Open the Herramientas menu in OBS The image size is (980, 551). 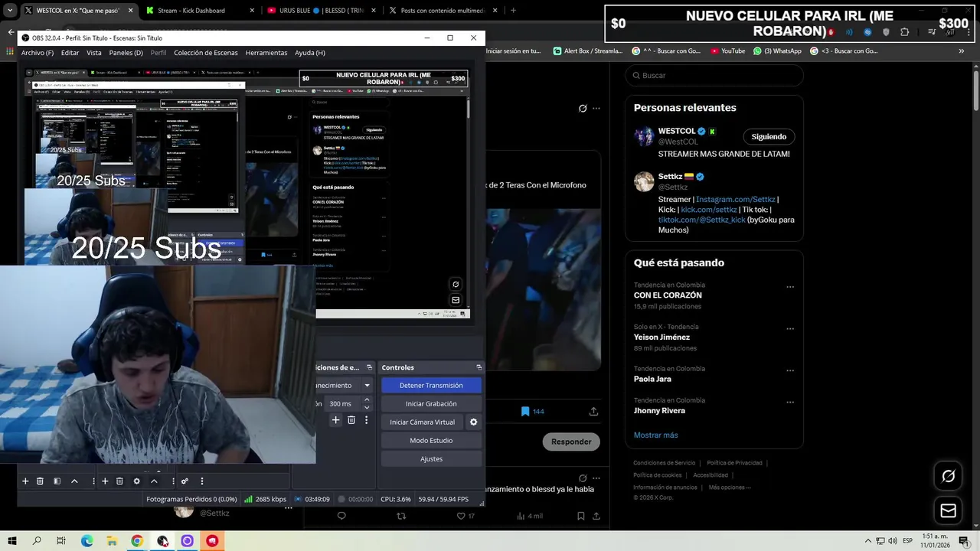[266, 53]
